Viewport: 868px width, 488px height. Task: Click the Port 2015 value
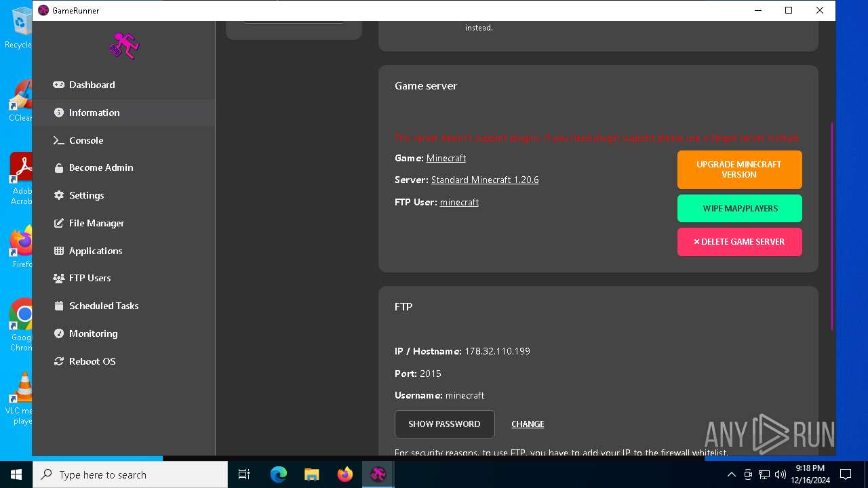pyautogui.click(x=431, y=373)
